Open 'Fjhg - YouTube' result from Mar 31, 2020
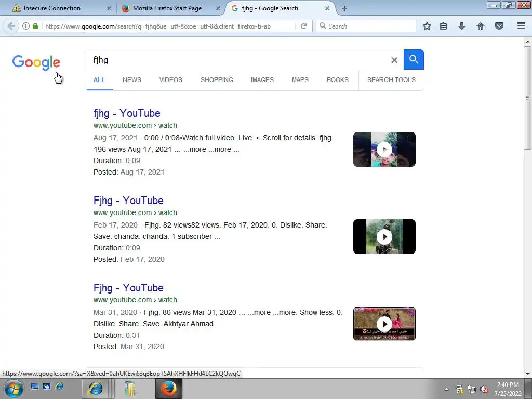The height and width of the screenshot is (399, 532). point(128,288)
